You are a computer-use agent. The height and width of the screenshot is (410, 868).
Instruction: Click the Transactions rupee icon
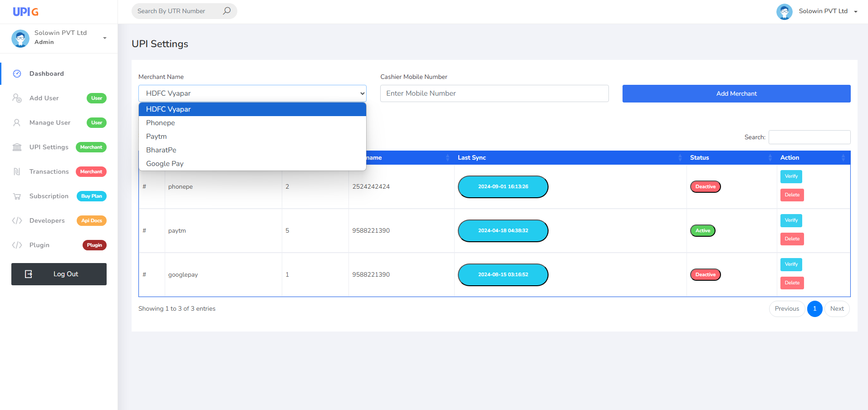coord(17,171)
